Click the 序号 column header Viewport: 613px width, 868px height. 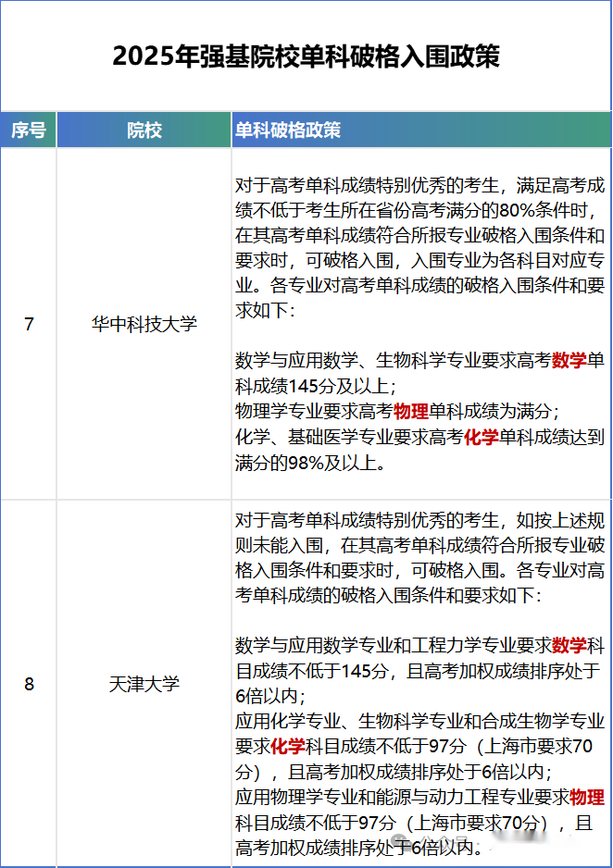tap(28, 130)
